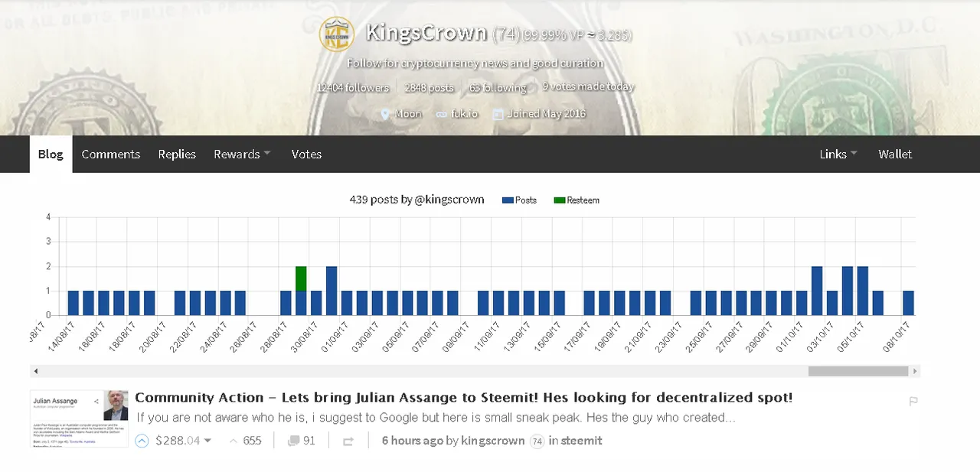
Task: Open the Community Action Julian Assange post title
Action: [464, 398]
